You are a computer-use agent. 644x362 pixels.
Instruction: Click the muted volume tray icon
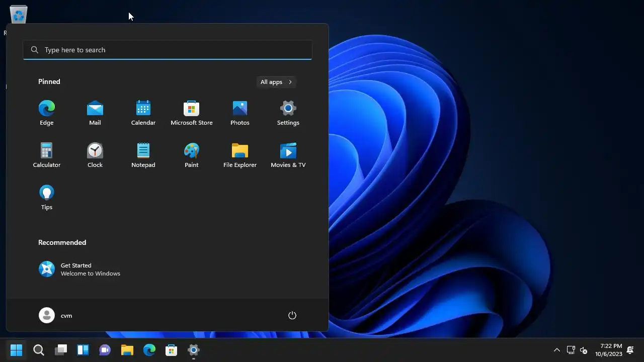click(x=584, y=350)
